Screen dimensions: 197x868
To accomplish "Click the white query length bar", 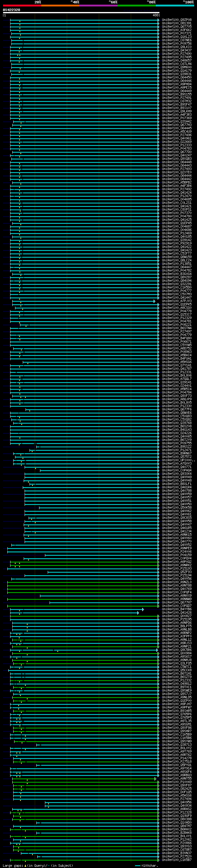I will (81, 13).
